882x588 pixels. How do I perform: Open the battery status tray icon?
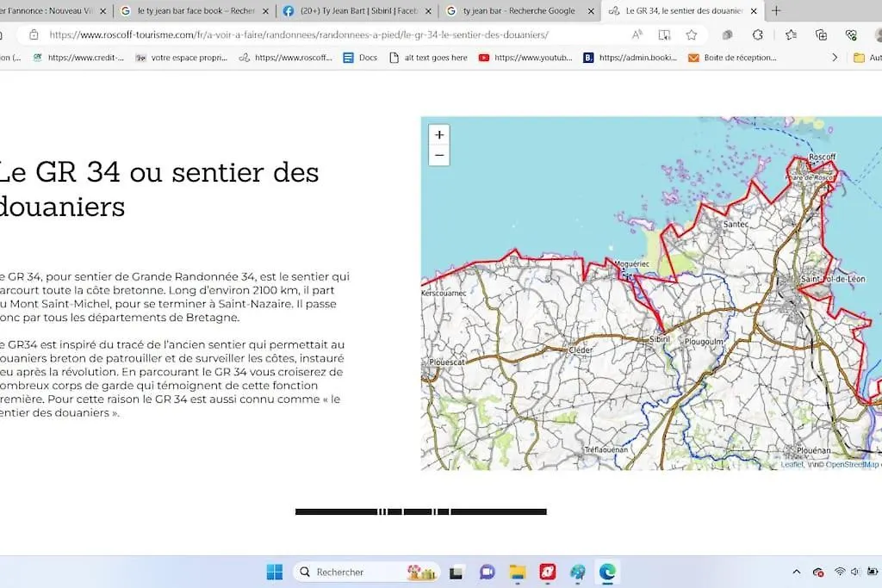873,573
